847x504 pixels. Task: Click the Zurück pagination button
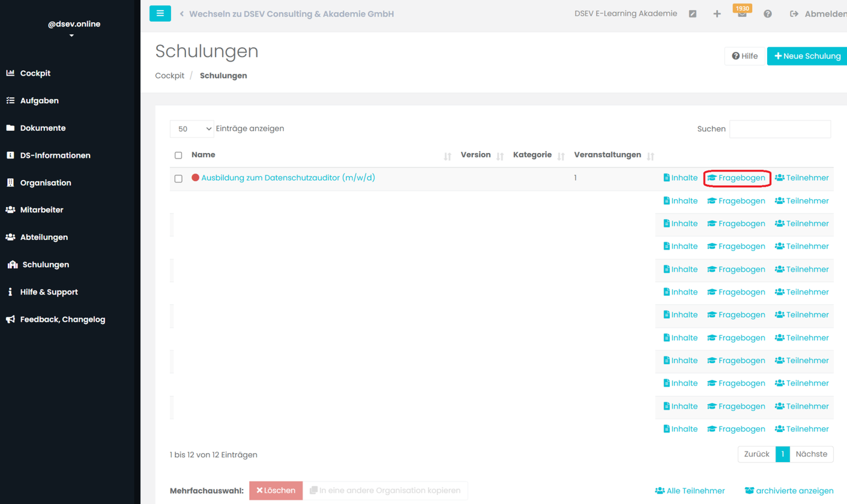757,454
